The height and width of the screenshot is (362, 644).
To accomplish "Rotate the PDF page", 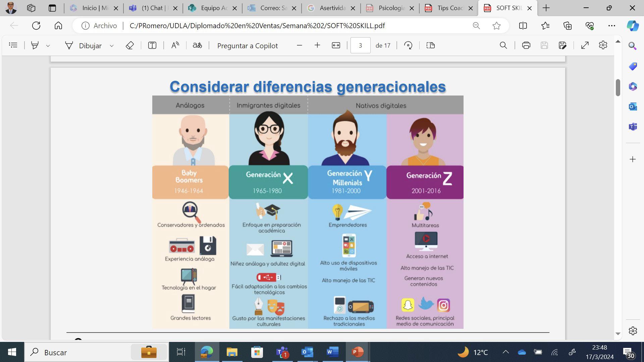I will tap(408, 45).
